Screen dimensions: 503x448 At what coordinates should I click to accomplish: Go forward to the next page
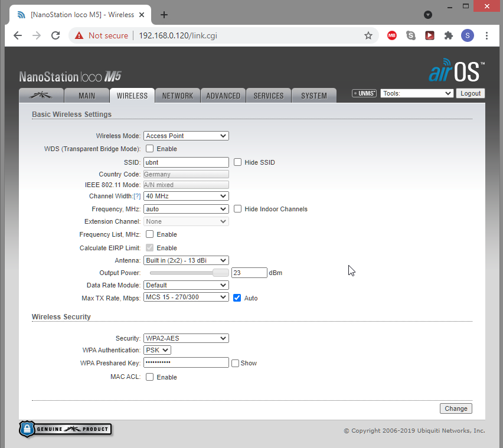[37, 35]
